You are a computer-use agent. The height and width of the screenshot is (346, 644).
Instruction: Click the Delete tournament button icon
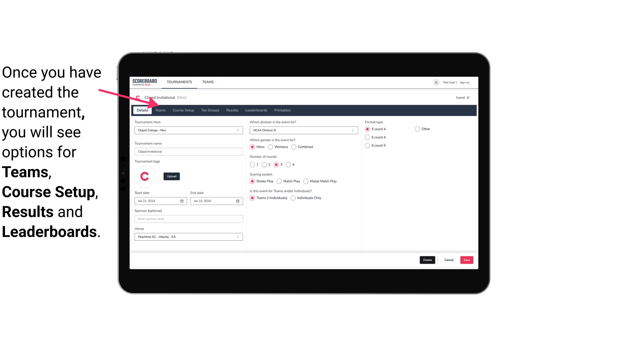click(x=427, y=260)
